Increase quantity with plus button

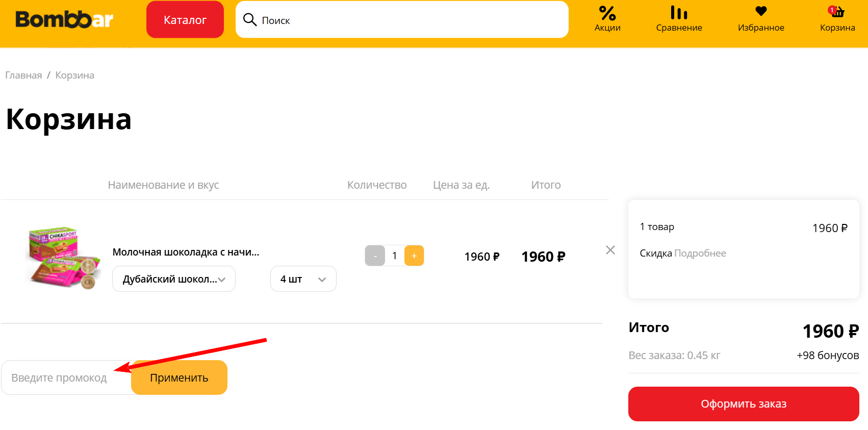click(414, 256)
